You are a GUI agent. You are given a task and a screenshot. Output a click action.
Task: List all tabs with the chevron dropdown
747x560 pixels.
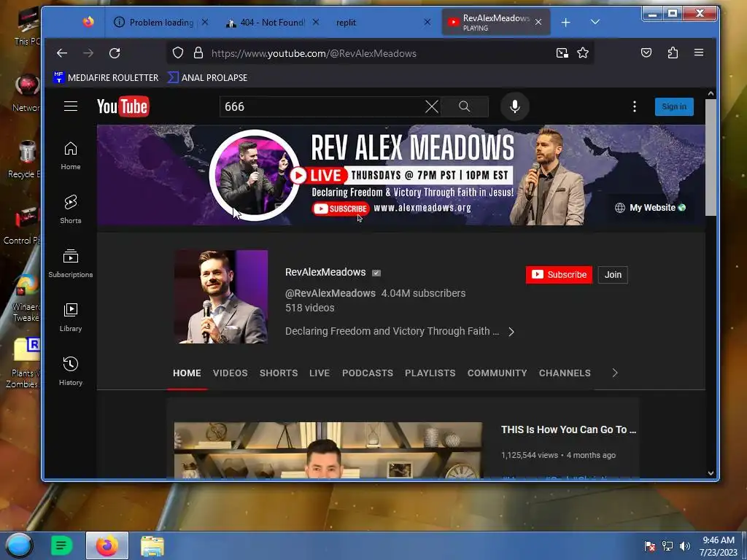(595, 22)
